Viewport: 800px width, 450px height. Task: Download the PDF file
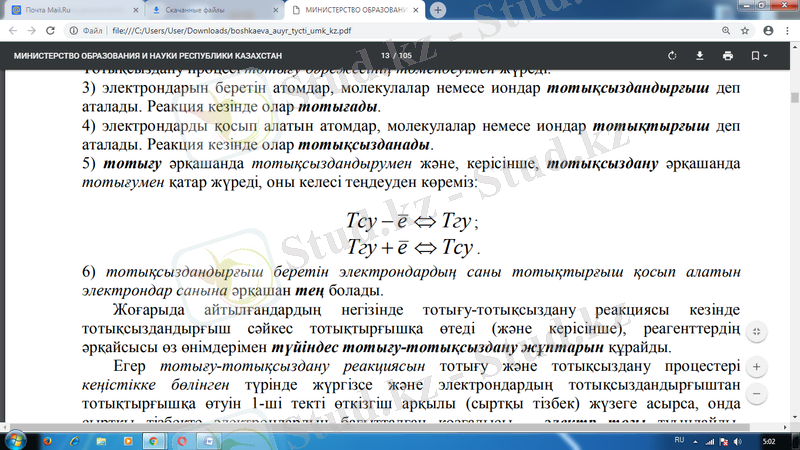tap(700, 56)
